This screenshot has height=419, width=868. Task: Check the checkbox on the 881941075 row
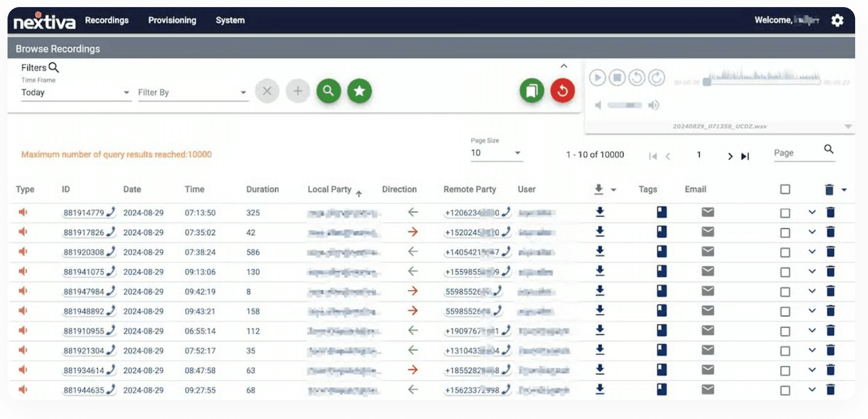(785, 271)
